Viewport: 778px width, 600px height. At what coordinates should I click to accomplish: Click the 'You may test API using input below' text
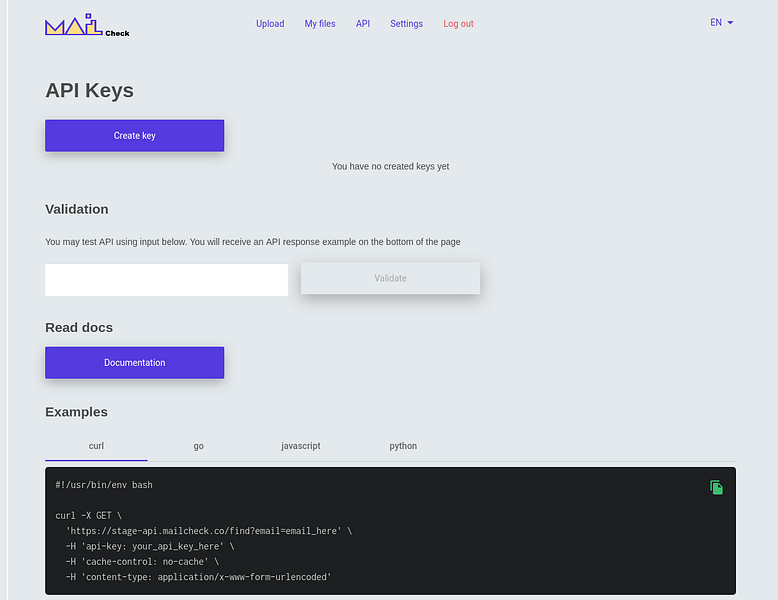click(253, 242)
